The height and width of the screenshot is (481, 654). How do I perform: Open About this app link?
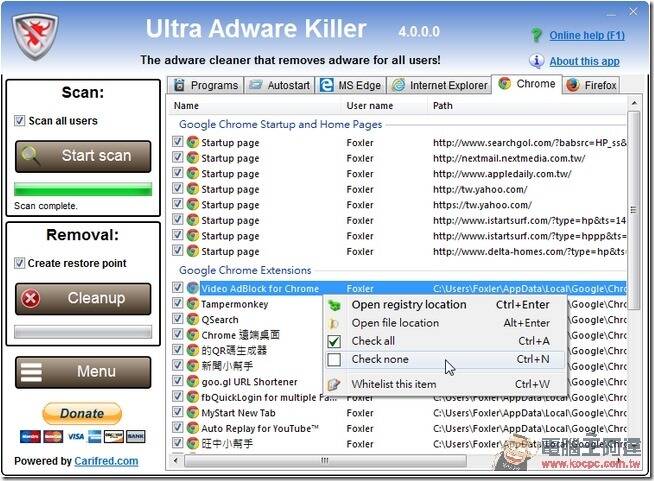(584, 61)
